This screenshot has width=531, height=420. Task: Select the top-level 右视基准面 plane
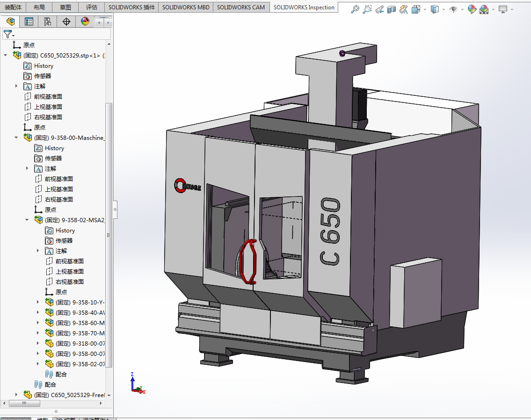(x=43, y=117)
